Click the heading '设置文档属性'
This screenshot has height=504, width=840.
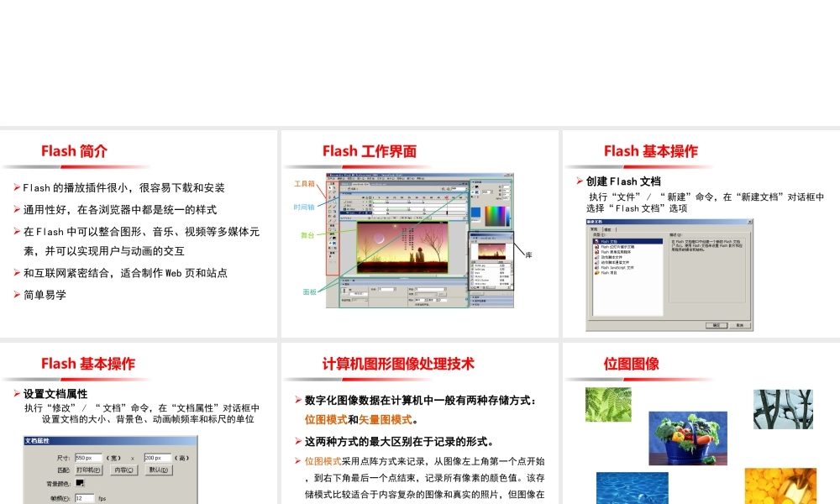[x=55, y=394]
